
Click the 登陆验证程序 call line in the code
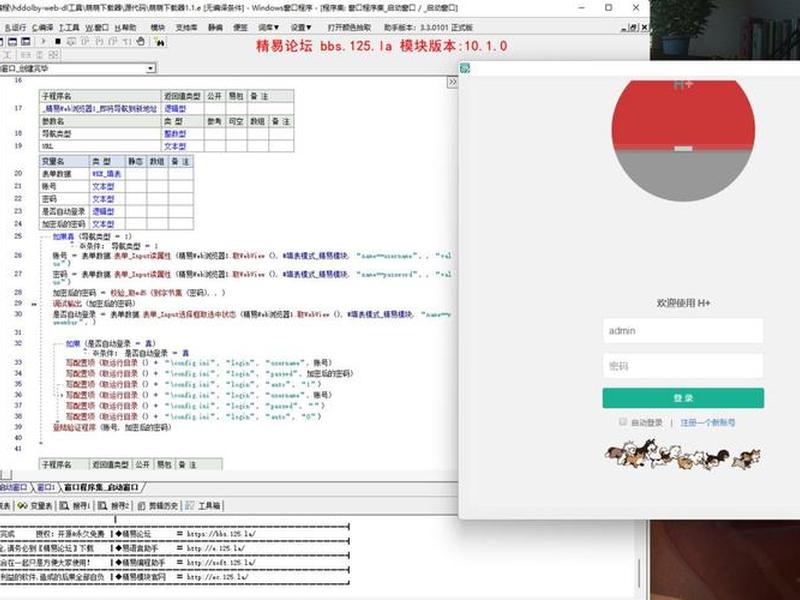(112, 427)
